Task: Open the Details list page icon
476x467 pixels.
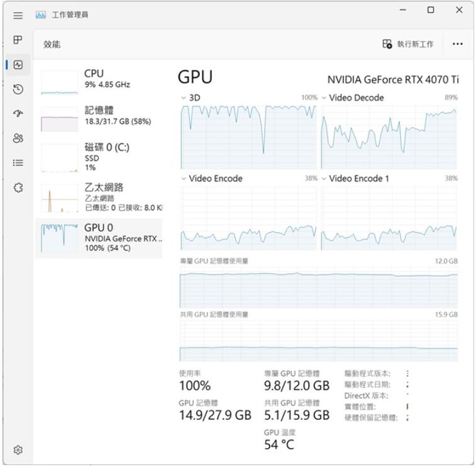Action: click(x=18, y=163)
